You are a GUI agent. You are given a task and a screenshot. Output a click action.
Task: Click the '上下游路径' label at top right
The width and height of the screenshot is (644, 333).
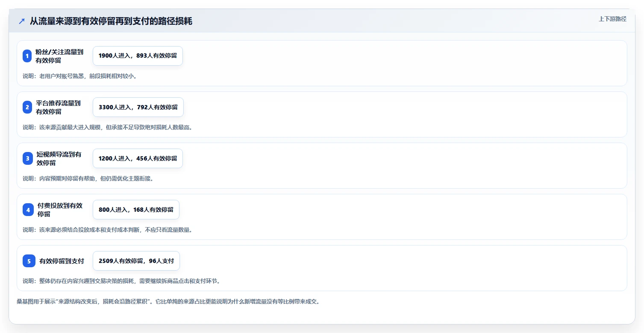pyautogui.click(x=612, y=19)
